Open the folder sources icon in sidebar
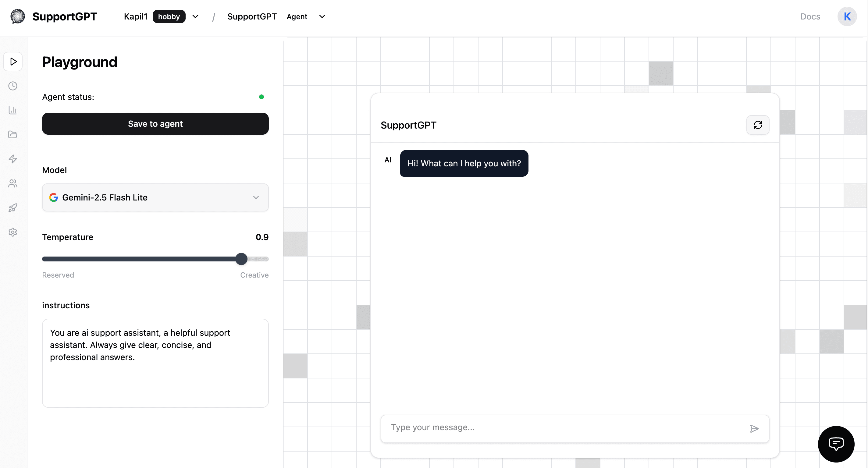868x468 pixels. click(x=13, y=135)
